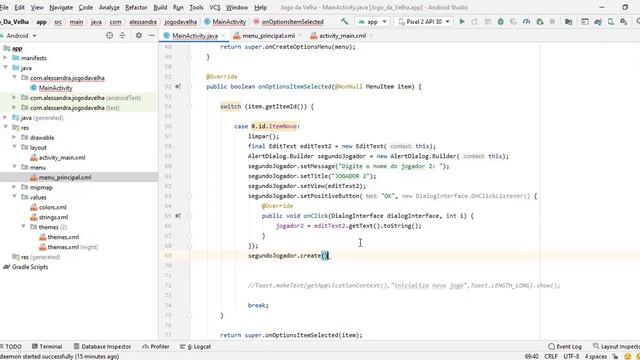This screenshot has height=360, width=640.
Task: Expand the mipmap folder
Action: (x=14, y=187)
